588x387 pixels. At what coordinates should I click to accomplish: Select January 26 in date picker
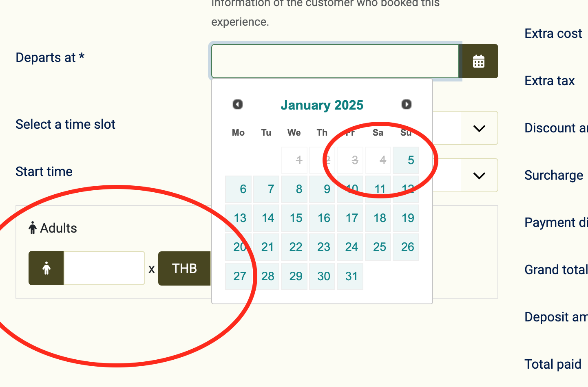point(406,247)
